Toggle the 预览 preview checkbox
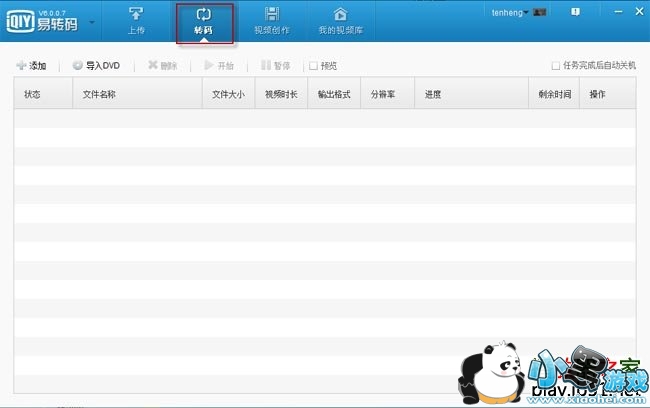 tap(313, 66)
